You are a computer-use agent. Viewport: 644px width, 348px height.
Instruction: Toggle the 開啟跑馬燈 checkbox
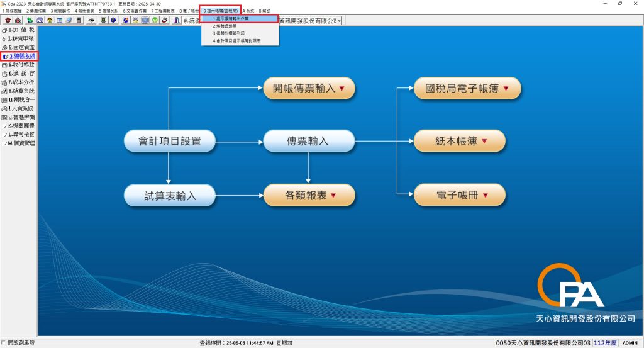coord(3,343)
